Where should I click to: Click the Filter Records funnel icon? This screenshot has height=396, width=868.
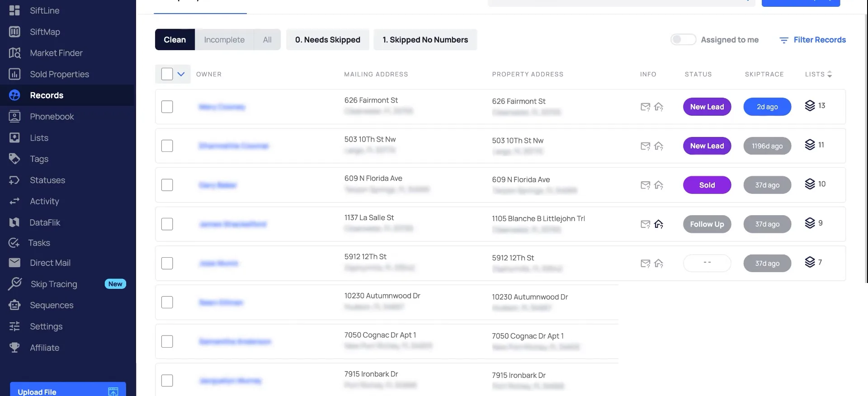(784, 40)
